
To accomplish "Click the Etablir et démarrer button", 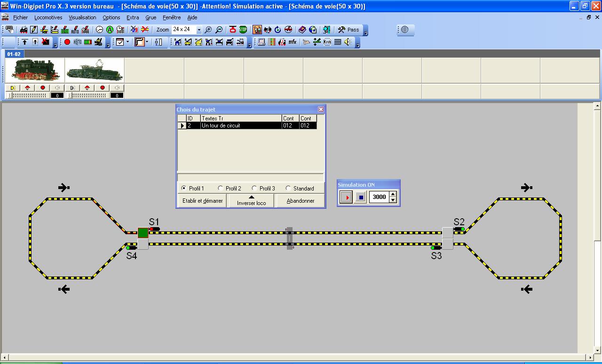I will (202, 200).
